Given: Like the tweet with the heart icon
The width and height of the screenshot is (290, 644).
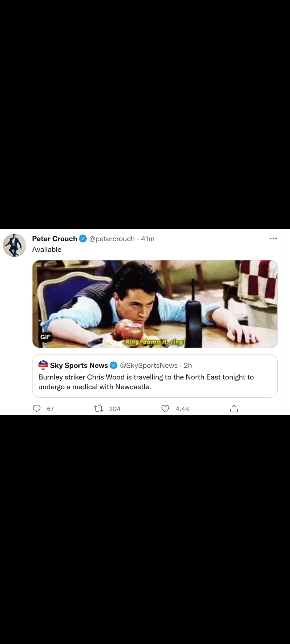Looking at the screenshot, I should 165,409.
